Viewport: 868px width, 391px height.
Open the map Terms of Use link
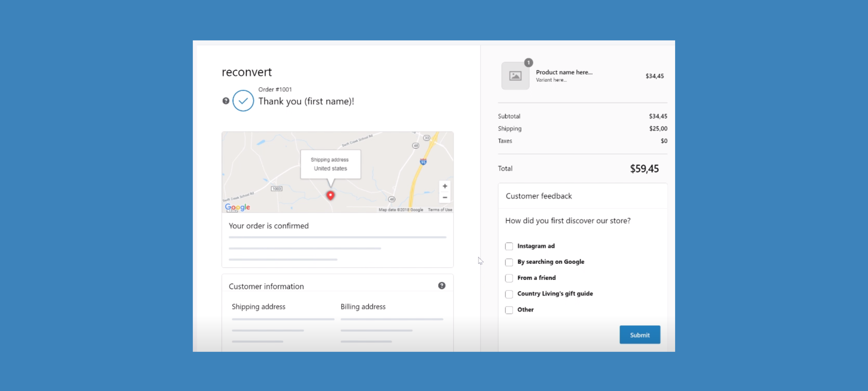tap(440, 209)
